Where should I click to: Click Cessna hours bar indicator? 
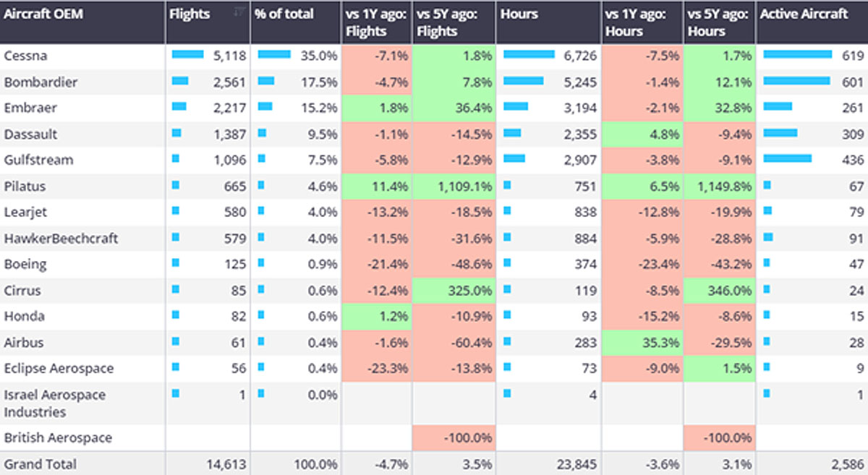(529, 54)
